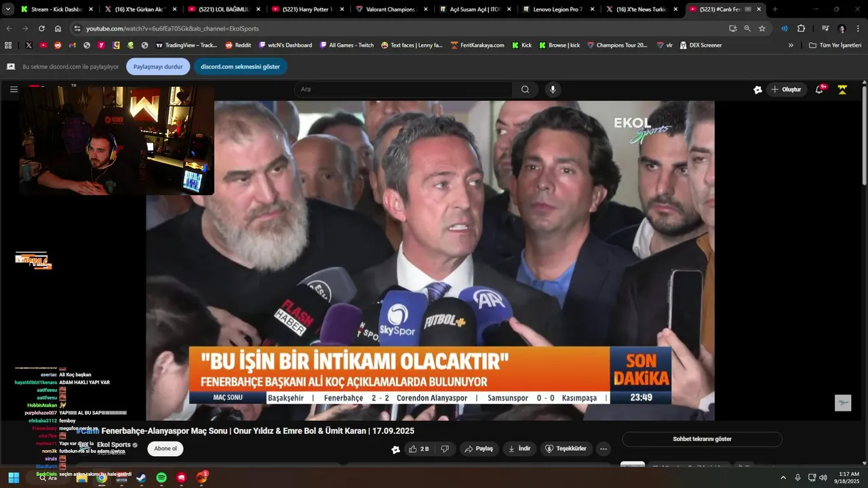The height and width of the screenshot is (488, 868).
Task: Click Sohbet tekrarını göster button
Action: 702,439
